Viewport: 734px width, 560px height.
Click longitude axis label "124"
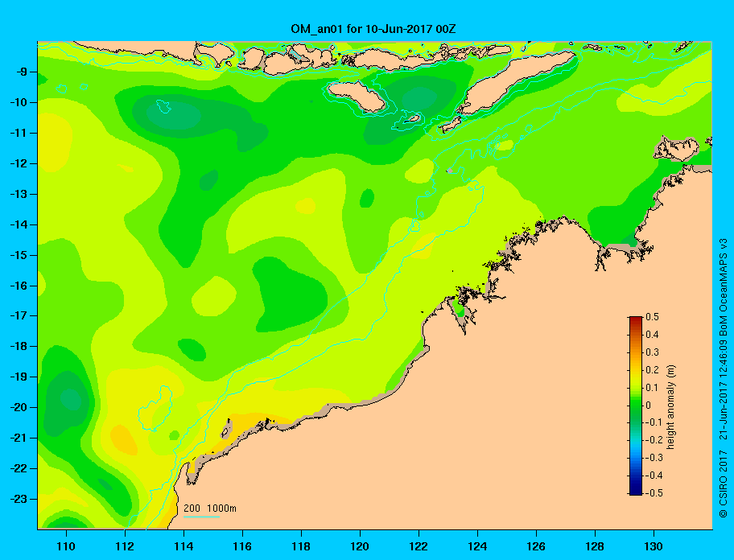click(x=477, y=546)
